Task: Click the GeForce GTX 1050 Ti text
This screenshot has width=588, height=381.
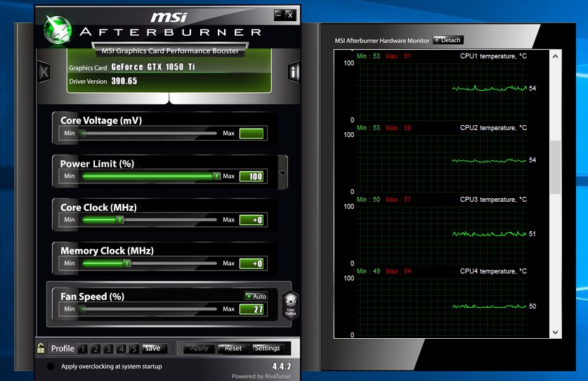Action: click(x=153, y=67)
